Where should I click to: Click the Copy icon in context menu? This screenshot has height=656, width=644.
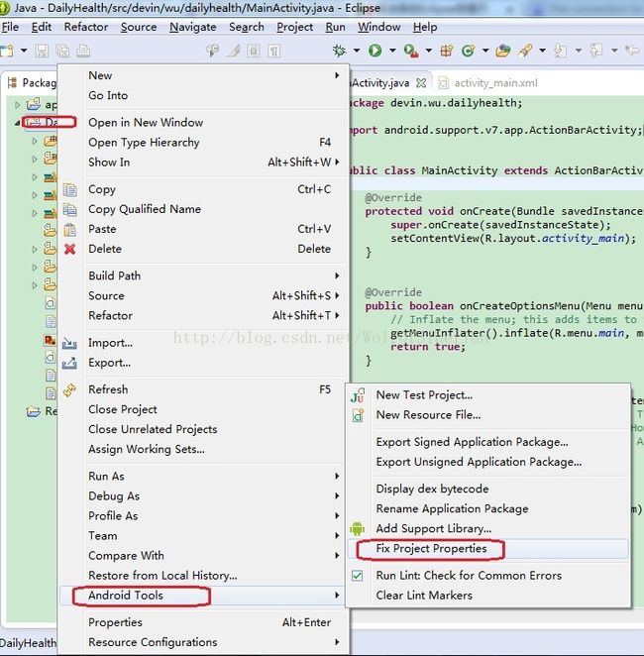point(69,190)
